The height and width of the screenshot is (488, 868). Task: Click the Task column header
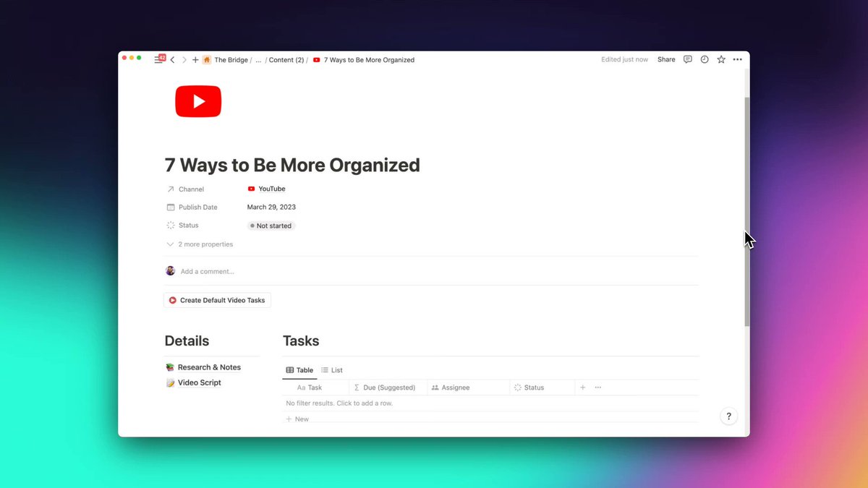(315, 388)
